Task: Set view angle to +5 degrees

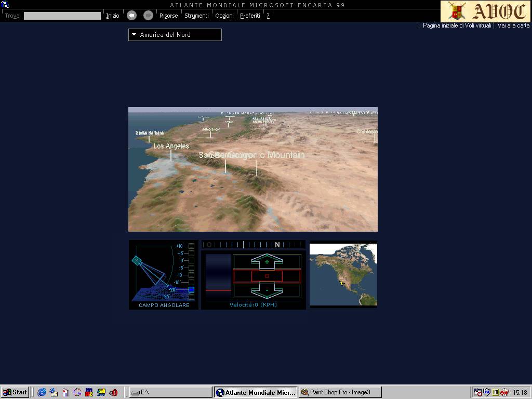Action: pyautogui.click(x=191, y=254)
